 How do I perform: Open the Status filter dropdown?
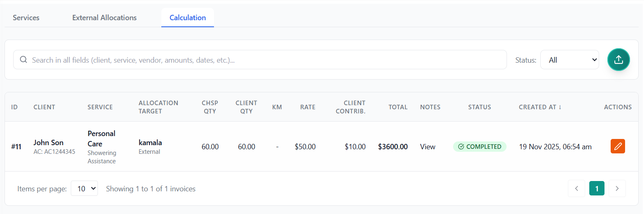(569, 60)
